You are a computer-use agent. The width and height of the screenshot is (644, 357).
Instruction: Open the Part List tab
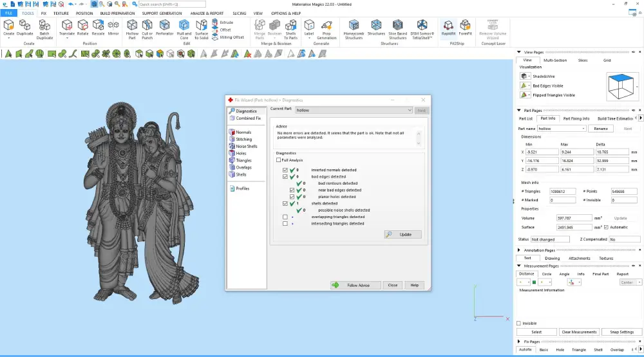point(526,118)
